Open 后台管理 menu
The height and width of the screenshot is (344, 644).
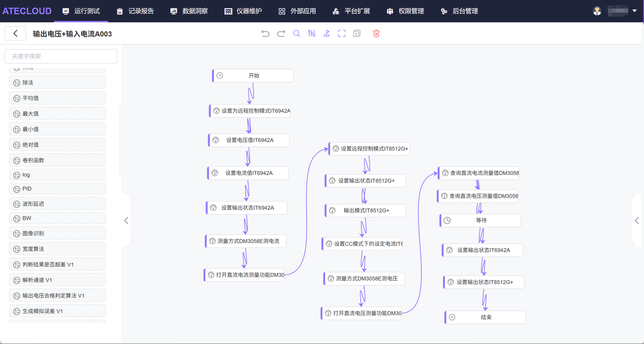click(x=459, y=11)
